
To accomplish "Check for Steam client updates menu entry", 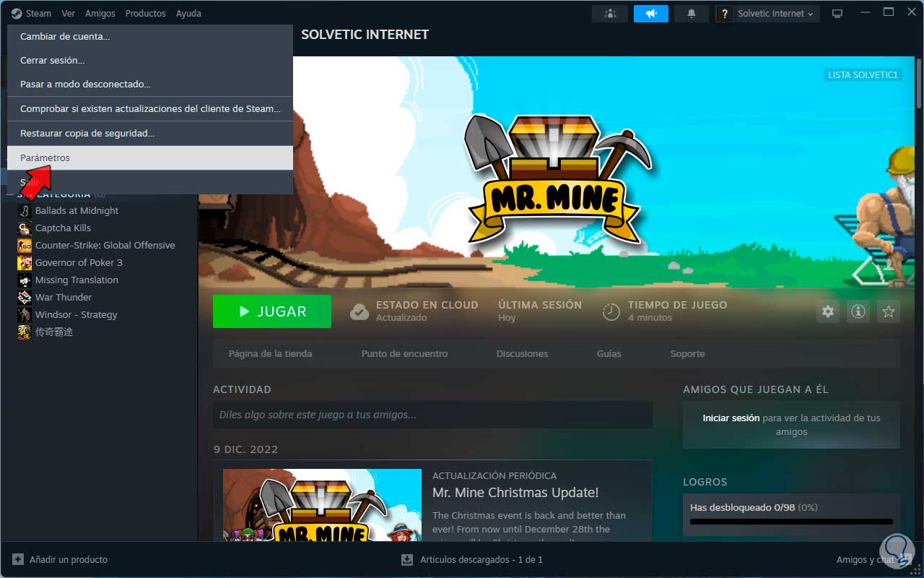I will click(150, 109).
